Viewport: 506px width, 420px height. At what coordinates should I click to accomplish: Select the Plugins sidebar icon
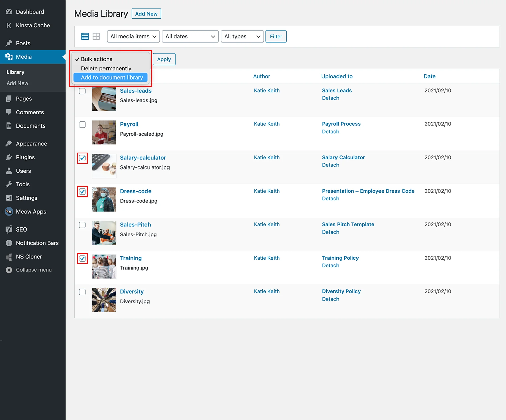(x=9, y=157)
